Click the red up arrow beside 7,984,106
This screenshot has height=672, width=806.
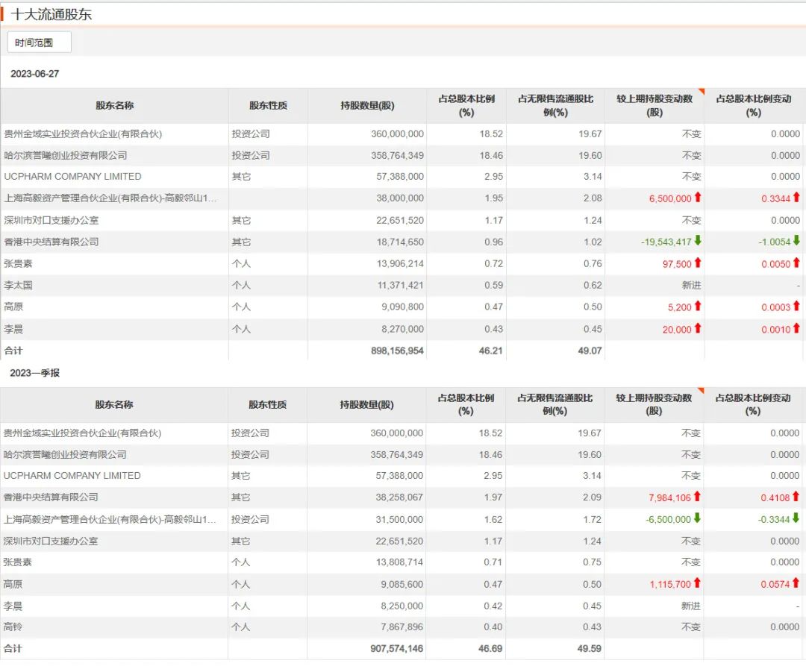[698, 497]
